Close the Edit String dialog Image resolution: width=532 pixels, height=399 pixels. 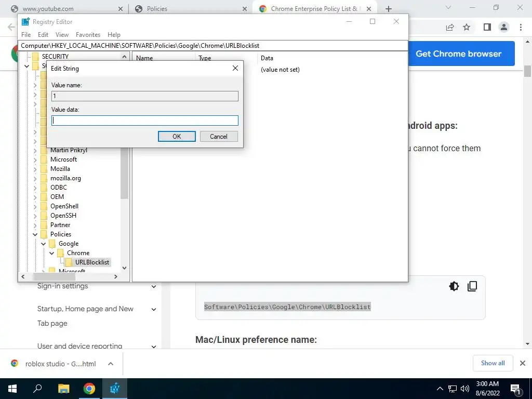235,68
